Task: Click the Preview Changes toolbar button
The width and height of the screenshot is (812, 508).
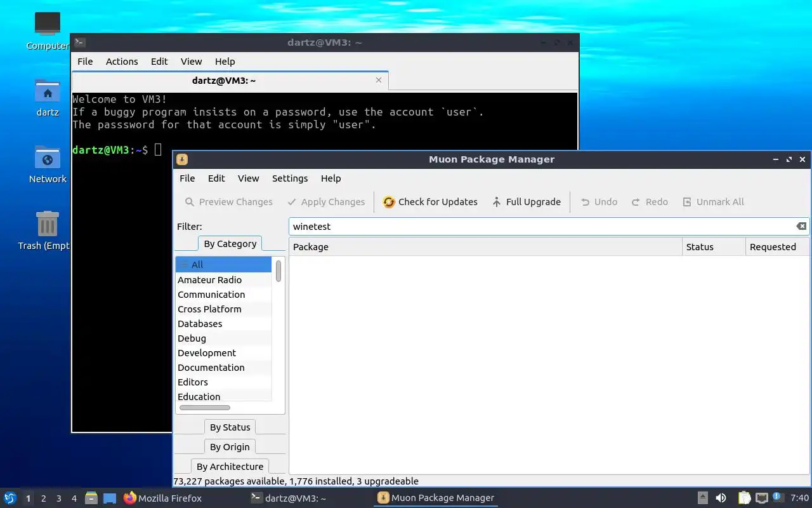Action: pos(228,202)
